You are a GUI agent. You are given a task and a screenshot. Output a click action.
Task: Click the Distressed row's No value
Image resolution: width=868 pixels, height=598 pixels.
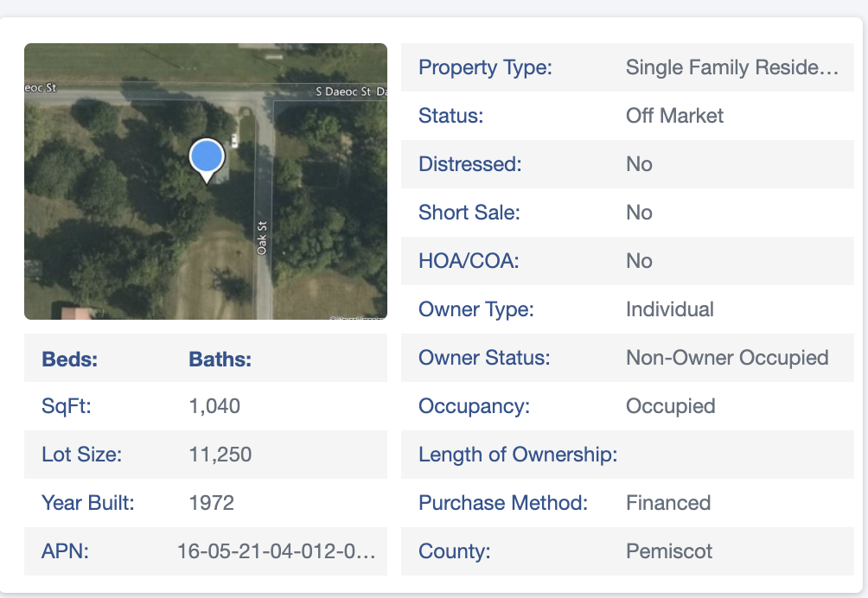(639, 164)
